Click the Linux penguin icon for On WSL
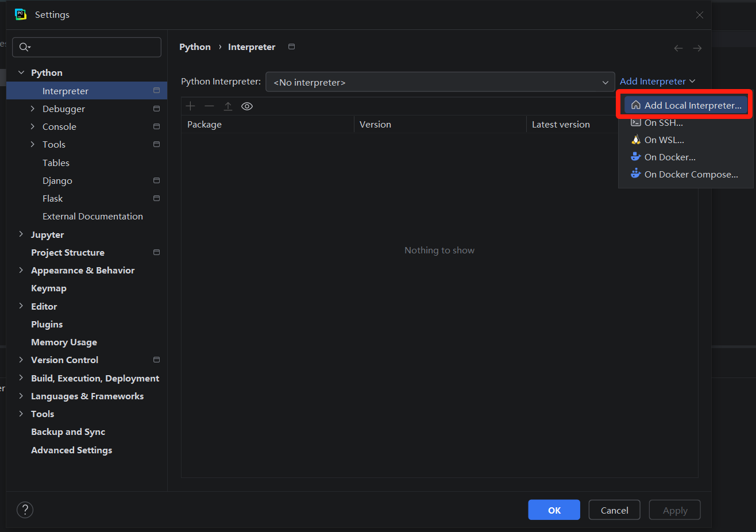The height and width of the screenshot is (532, 756). [x=636, y=140]
